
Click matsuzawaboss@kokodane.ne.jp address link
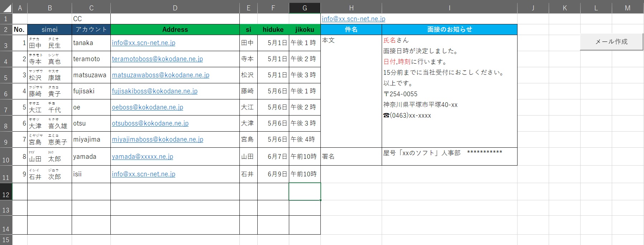(x=161, y=75)
